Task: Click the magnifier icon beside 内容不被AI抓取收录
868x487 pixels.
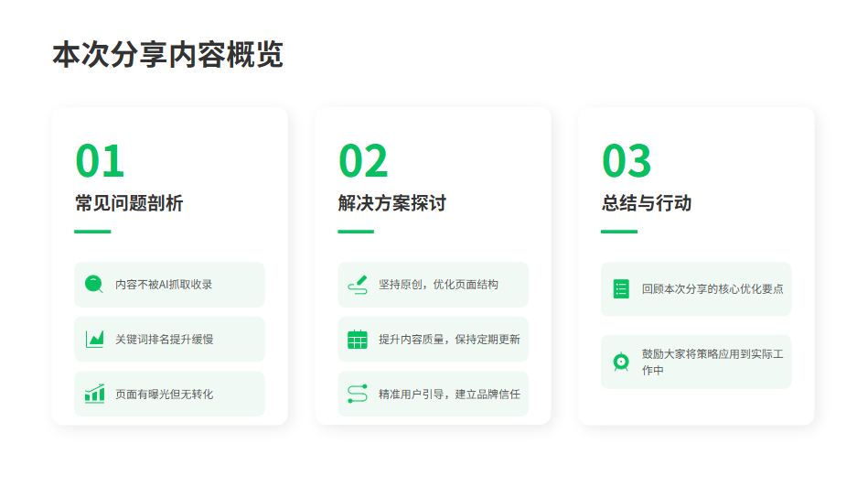Action: pos(94,284)
